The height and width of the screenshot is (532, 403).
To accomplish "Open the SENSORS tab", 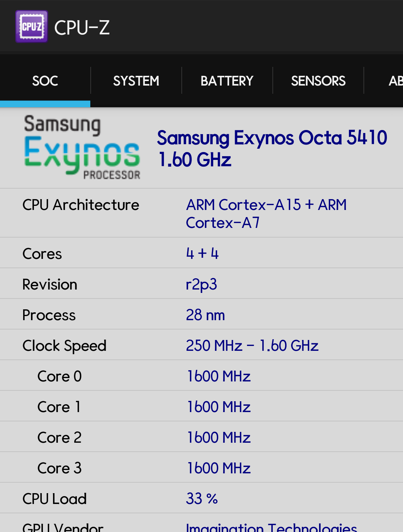I will (318, 81).
